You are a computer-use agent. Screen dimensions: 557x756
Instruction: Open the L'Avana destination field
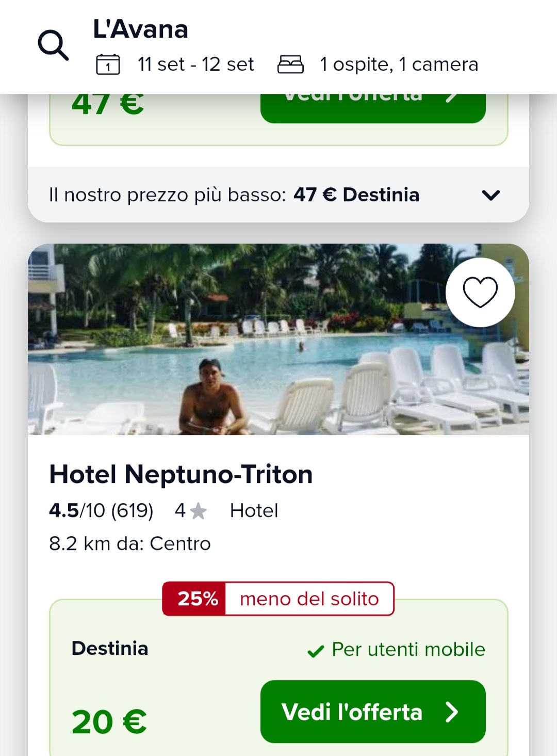[x=140, y=29]
